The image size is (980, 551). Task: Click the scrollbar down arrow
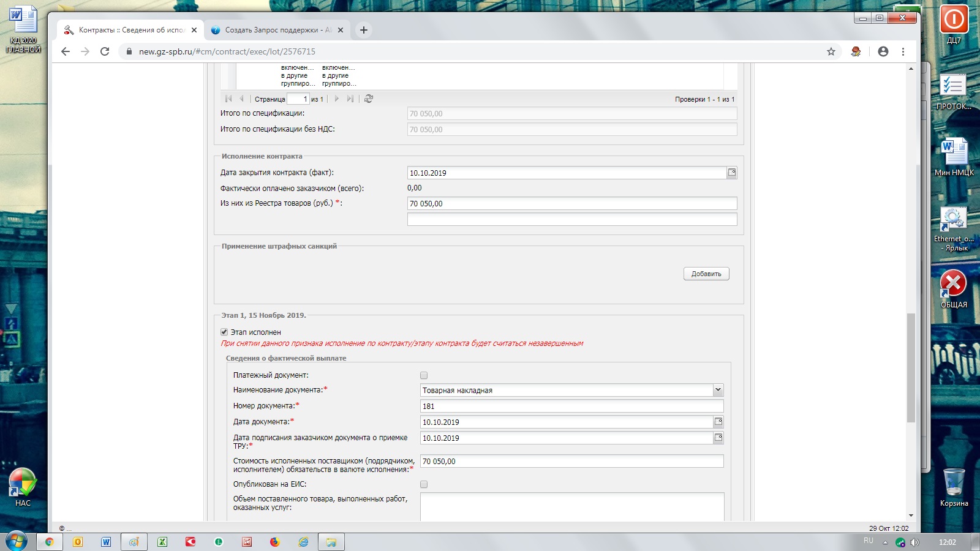pyautogui.click(x=911, y=515)
